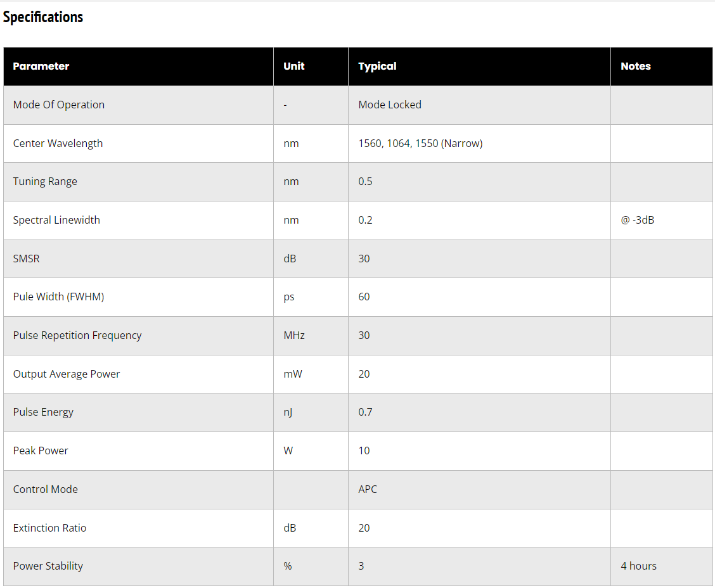This screenshot has height=588, width=715.
Task: Click the 4 hours note cell
Action: coord(639,566)
